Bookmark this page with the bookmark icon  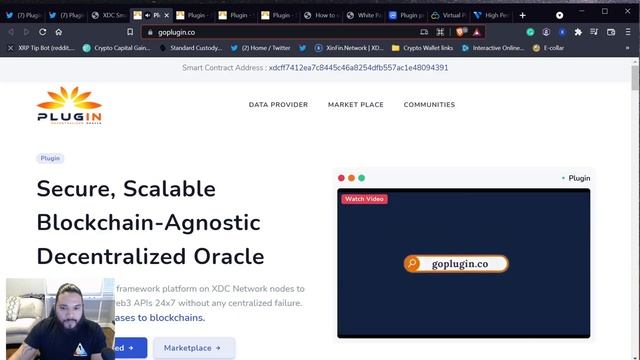click(130, 32)
